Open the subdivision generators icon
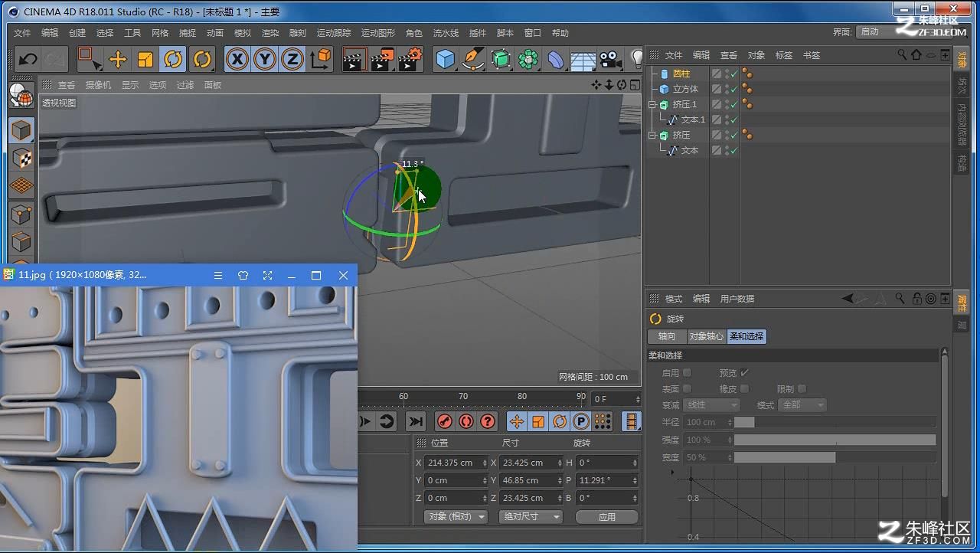Viewport: 980px width, 553px height. pos(501,59)
